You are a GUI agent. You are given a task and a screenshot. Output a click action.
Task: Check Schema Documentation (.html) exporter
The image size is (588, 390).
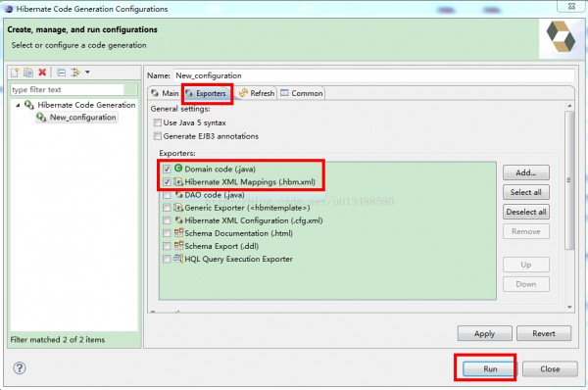coord(167,233)
